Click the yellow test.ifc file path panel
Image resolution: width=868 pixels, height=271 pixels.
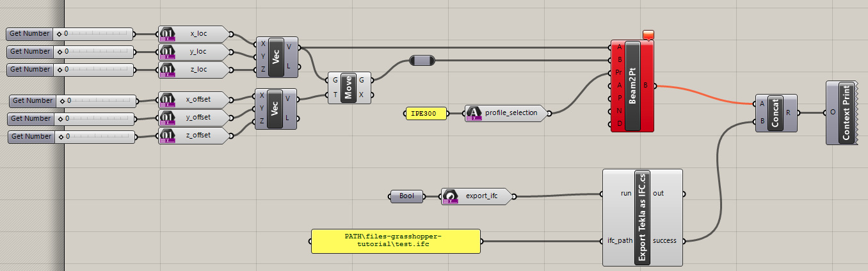click(396, 241)
